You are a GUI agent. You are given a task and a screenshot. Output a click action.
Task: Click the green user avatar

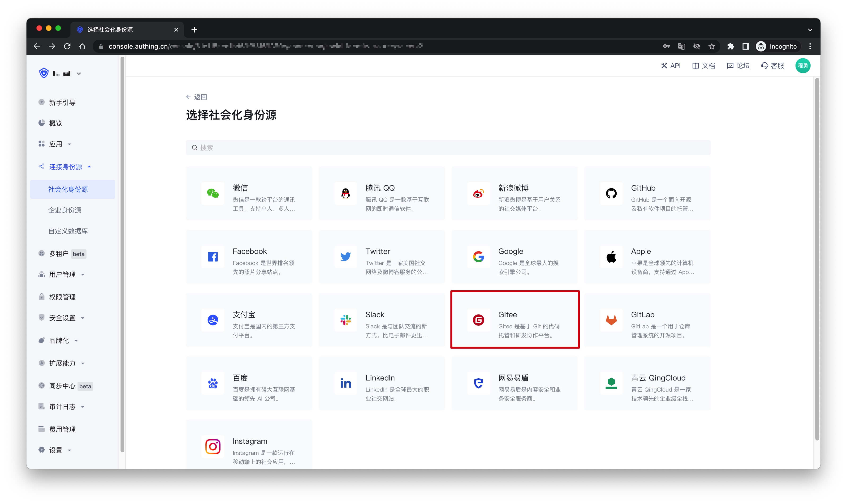[803, 66]
